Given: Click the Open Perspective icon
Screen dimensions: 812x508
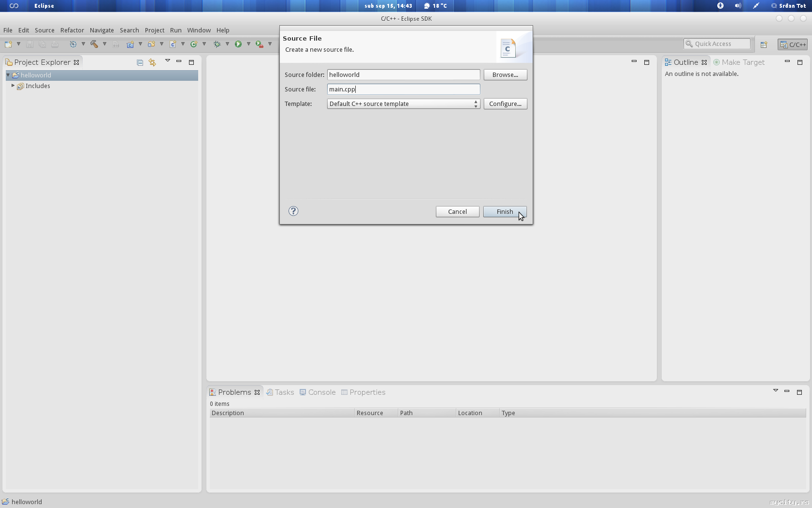Looking at the screenshot, I should click(764, 45).
